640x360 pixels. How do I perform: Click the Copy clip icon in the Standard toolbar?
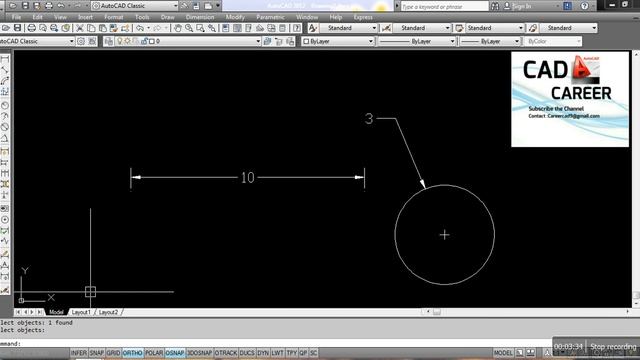click(91, 28)
